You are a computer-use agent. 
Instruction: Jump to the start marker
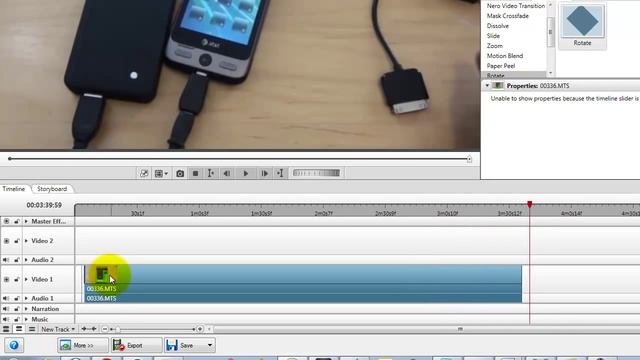[x=211, y=173]
